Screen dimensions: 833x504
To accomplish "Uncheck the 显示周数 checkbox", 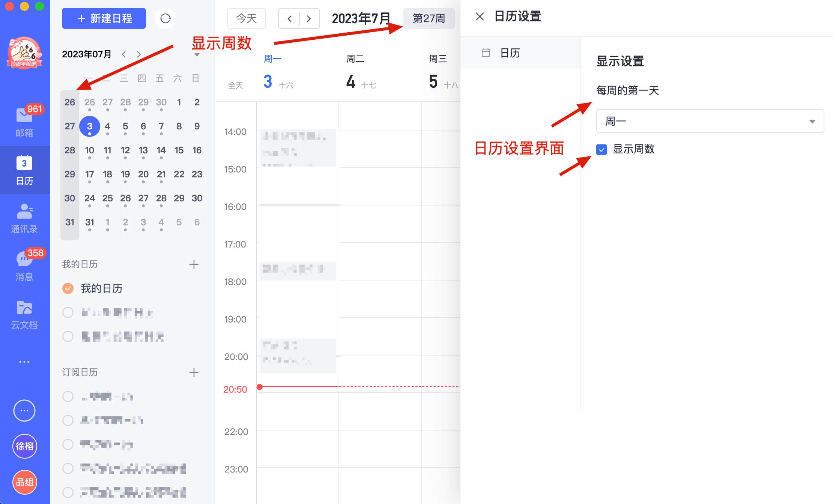I will pyautogui.click(x=601, y=150).
